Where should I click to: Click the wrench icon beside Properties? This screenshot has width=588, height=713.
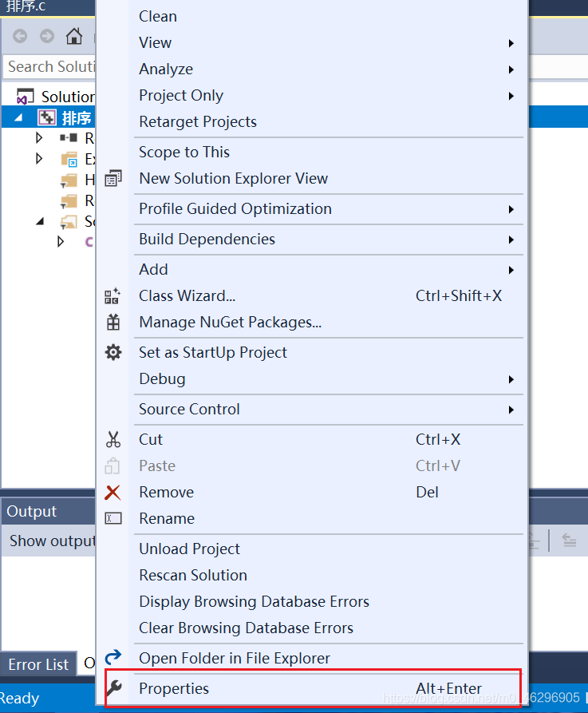114,688
